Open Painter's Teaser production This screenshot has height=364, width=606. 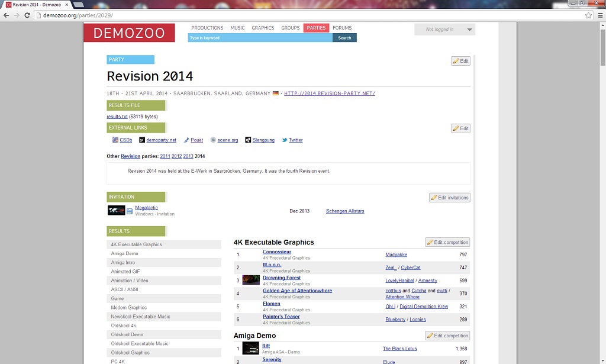[281, 317]
